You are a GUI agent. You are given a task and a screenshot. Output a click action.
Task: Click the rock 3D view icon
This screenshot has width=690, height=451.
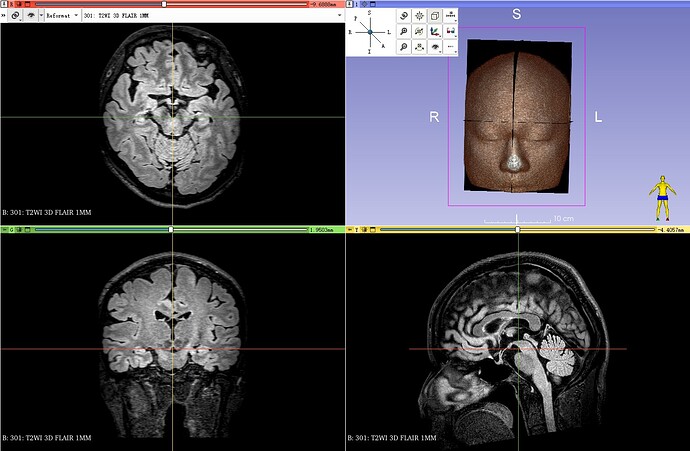point(419,47)
